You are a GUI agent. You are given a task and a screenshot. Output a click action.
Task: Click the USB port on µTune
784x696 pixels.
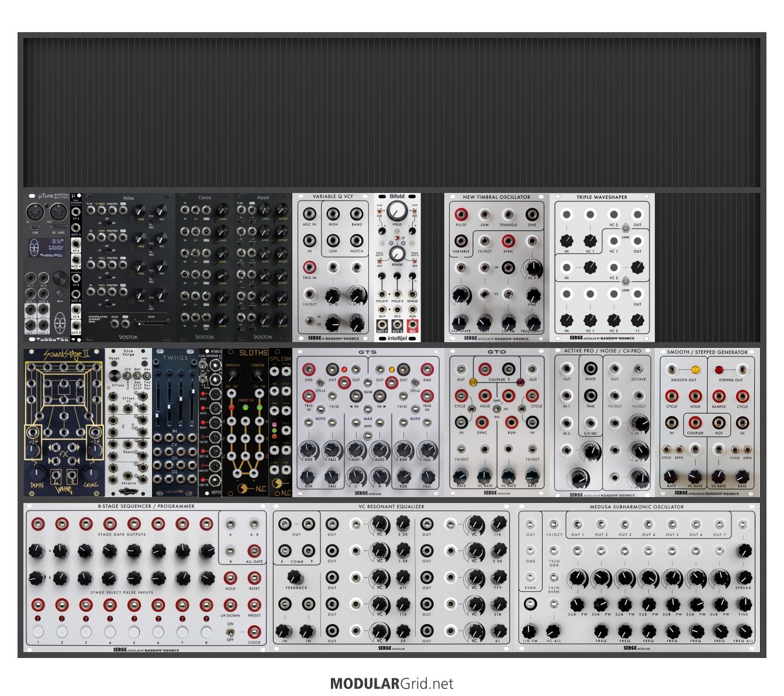[x=34, y=227]
